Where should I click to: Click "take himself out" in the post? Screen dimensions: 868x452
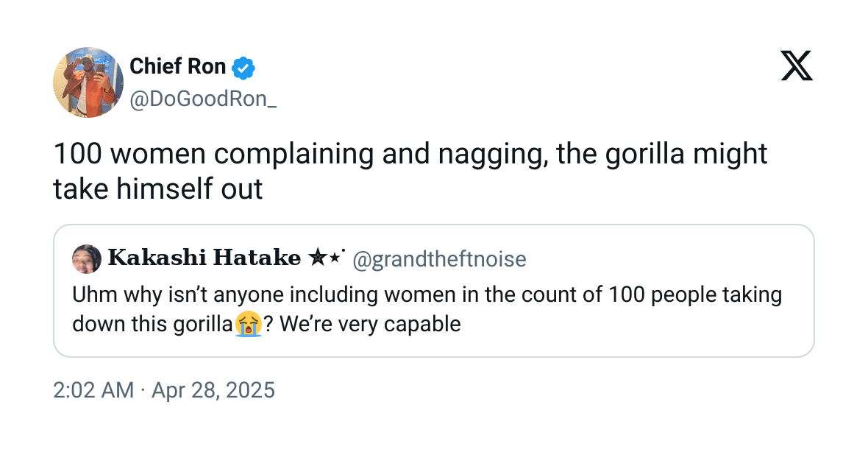click(x=157, y=189)
